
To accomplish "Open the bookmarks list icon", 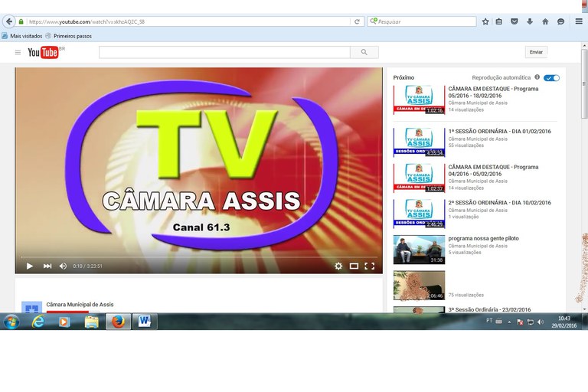I will tap(498, 21).
